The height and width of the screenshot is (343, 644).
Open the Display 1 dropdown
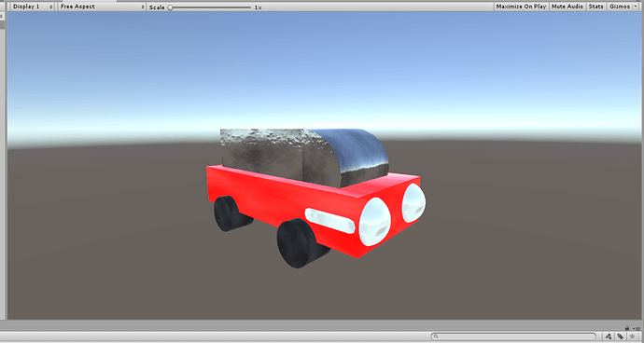pos(32,7)
